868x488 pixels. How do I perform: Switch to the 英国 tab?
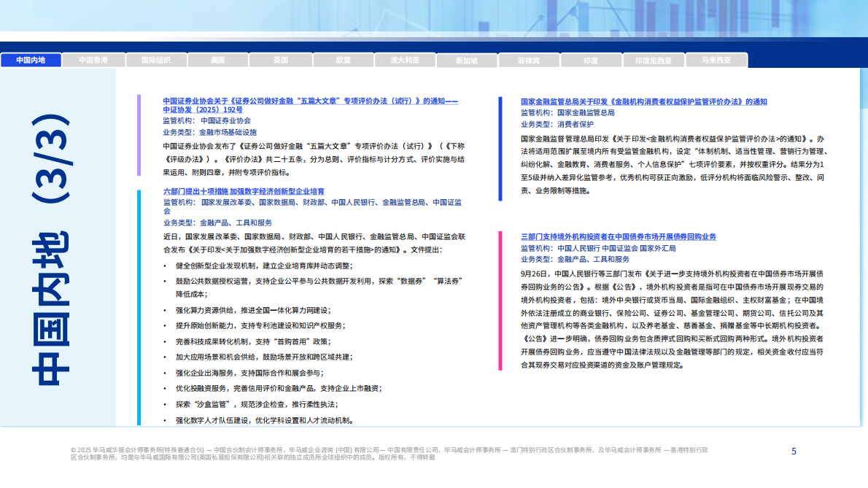(281, 60)
